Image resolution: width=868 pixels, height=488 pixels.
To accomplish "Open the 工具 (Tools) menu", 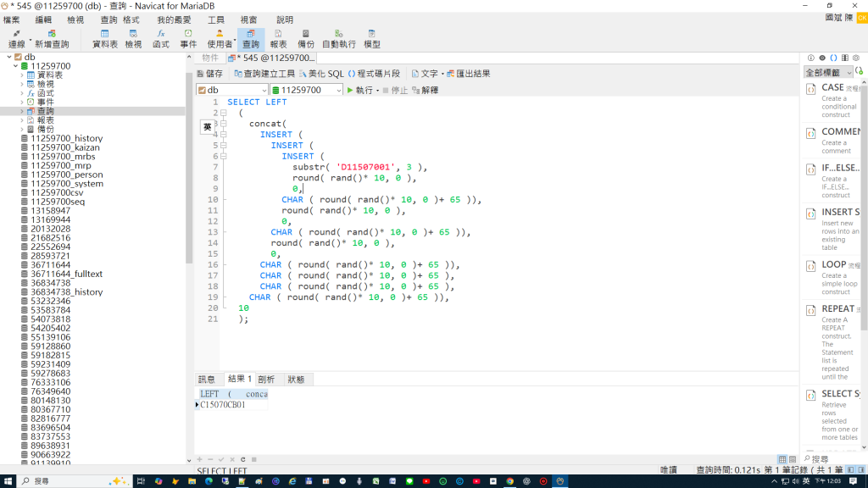I will click(x=216, y=20).
